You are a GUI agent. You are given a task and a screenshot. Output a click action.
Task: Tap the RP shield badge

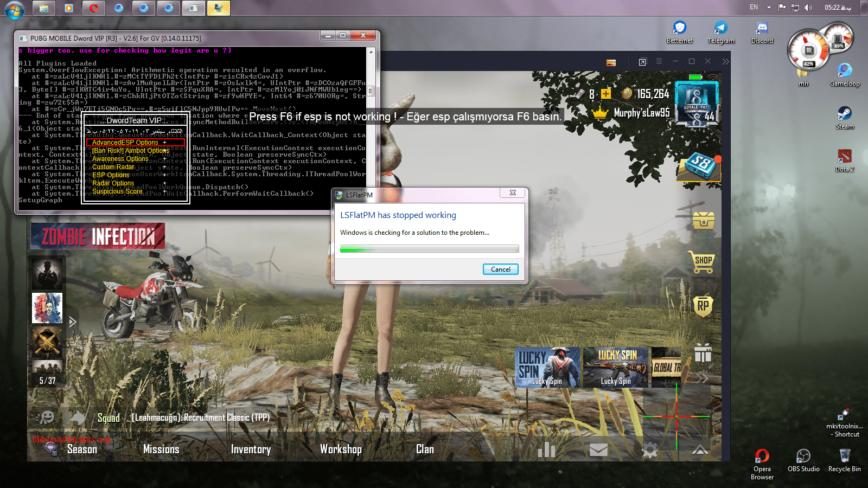point(703,306)
